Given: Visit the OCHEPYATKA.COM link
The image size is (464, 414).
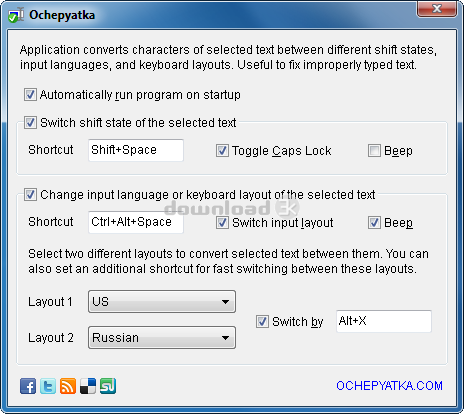Looking at the screenshot, I should pos(389,386).
